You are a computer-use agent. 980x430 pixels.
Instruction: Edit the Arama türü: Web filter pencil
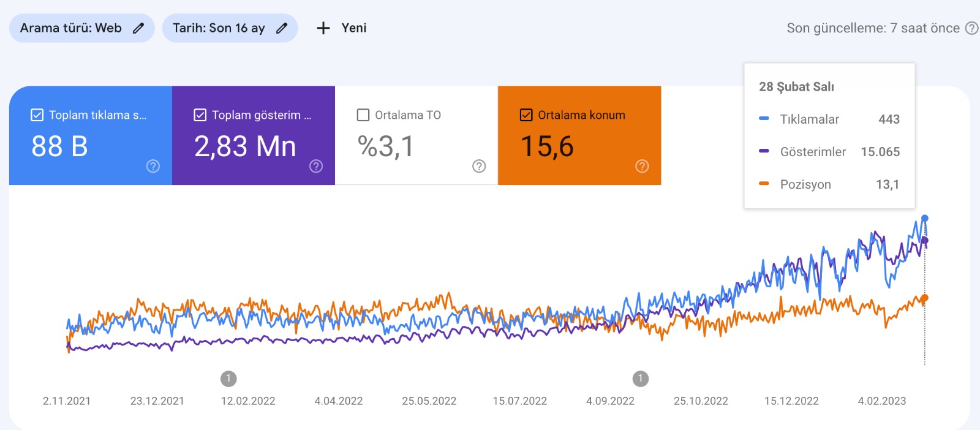pos(139,28)
